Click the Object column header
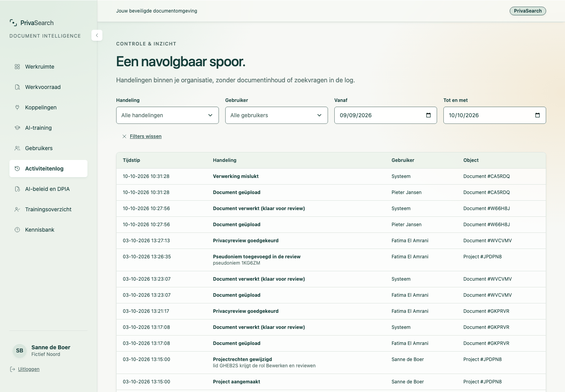This screenshot has width=565, height=392. coord(471,160)
